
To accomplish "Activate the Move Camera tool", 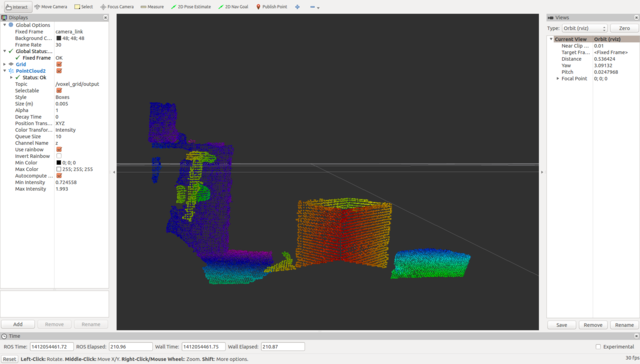I will (x=51, y=7).
